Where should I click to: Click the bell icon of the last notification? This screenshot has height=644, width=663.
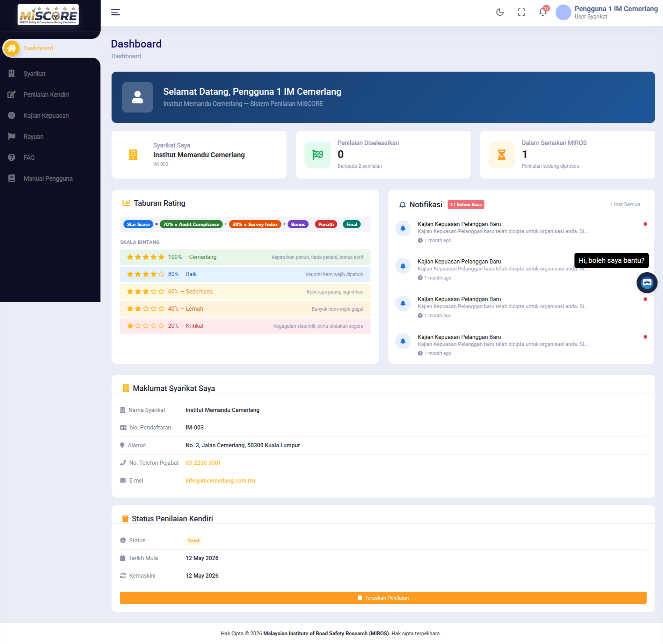point(403,341)
